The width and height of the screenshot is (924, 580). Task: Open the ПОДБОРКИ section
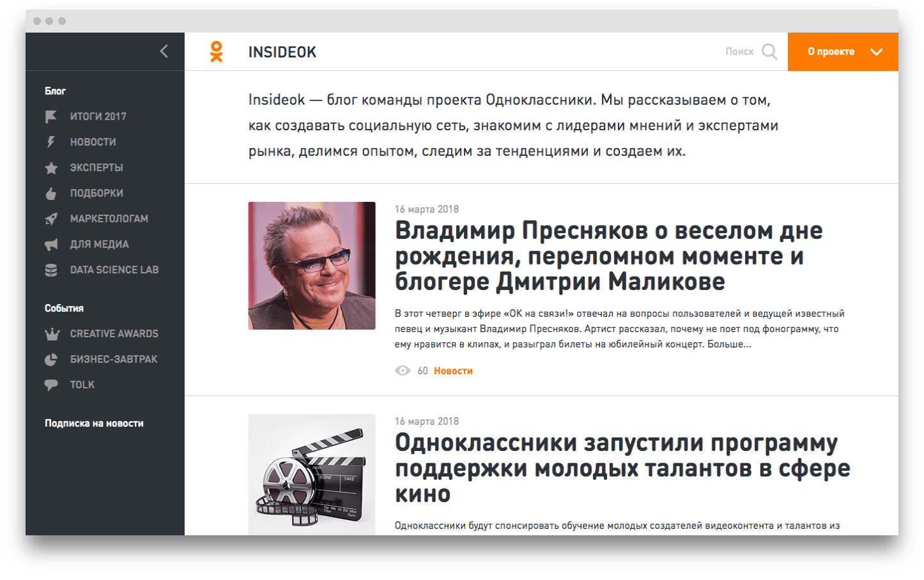96,193
